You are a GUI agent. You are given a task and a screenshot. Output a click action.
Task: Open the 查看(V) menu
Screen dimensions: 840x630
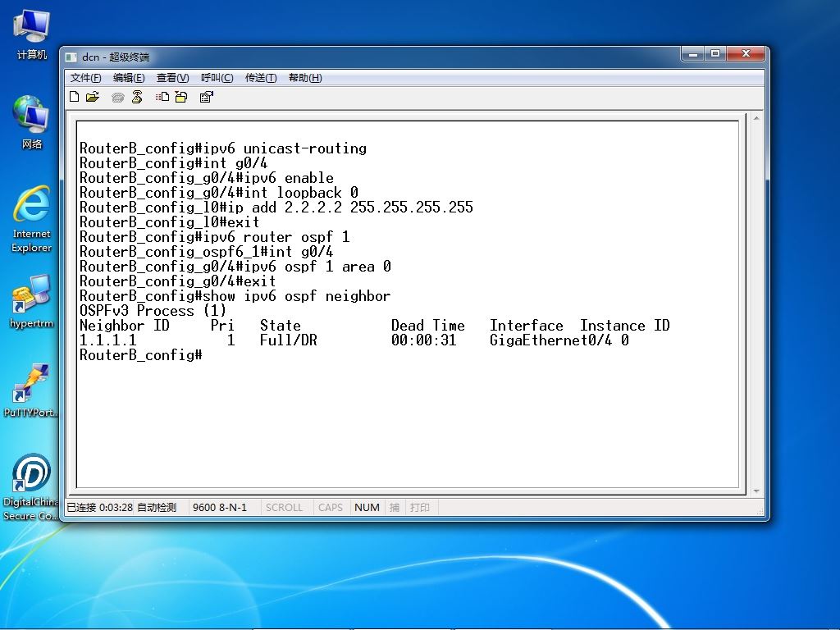(172, 78)
